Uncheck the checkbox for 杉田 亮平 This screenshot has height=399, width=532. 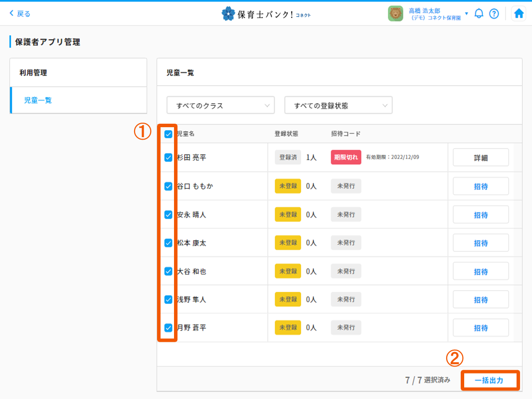169,158
